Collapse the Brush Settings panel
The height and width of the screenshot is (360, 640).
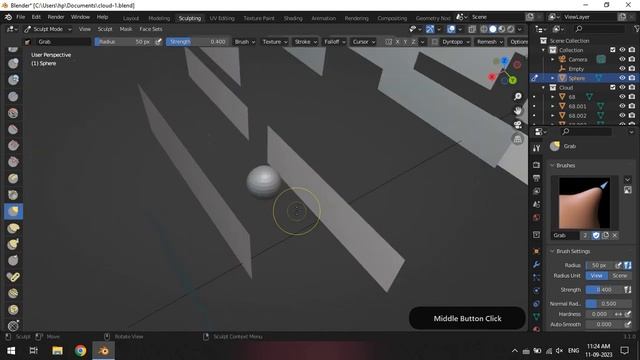[x=552, y=251]
